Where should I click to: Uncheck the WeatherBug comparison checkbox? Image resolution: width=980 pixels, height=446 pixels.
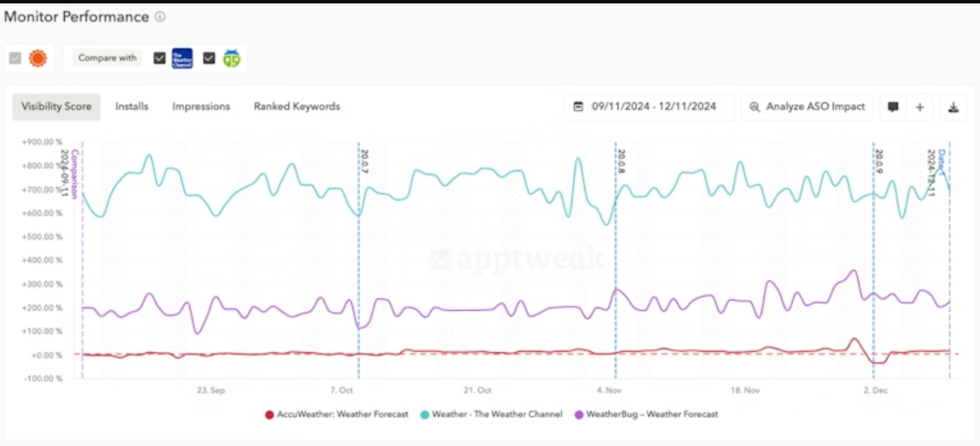(x=209, y=58)
